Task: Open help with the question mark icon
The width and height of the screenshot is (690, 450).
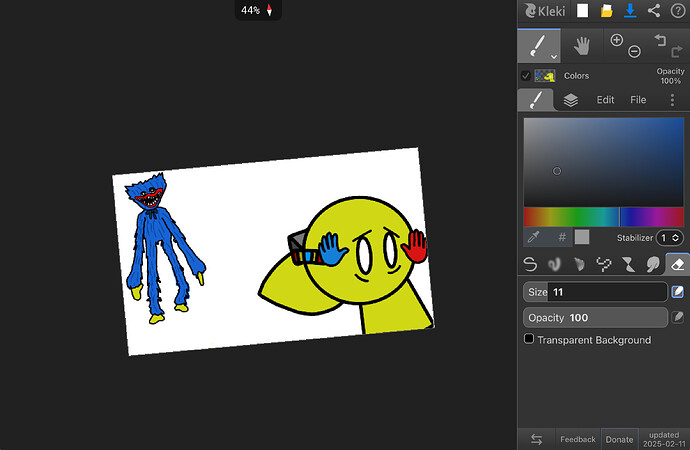Action: (678, 11)
